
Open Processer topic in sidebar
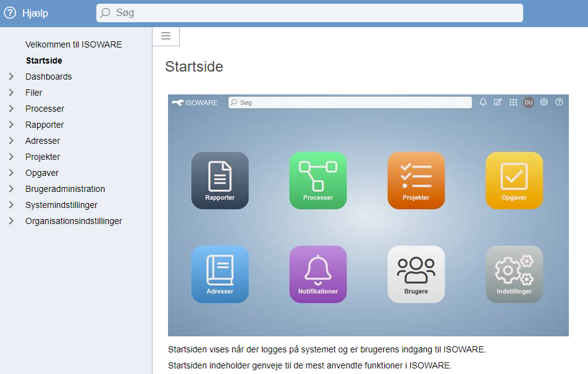tap(44, 109)
